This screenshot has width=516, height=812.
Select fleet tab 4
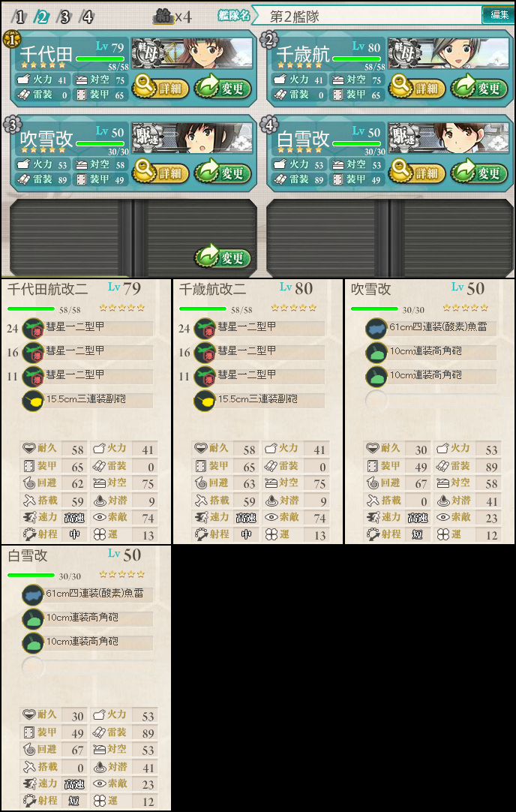[86, 17]
